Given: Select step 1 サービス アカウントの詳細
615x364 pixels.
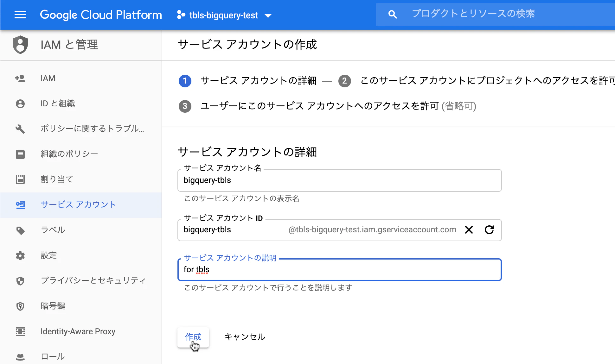Looking at the screenshot, I should click(x=248, y=81).
